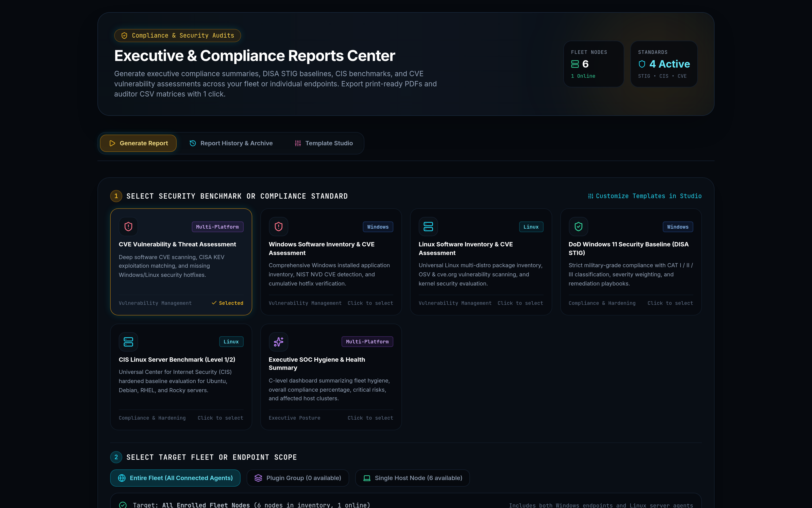Click shield icon in Compliance & Security Audits badge
Screen dimensions: 812x508
pyautogui.click(x=124, y=36)
